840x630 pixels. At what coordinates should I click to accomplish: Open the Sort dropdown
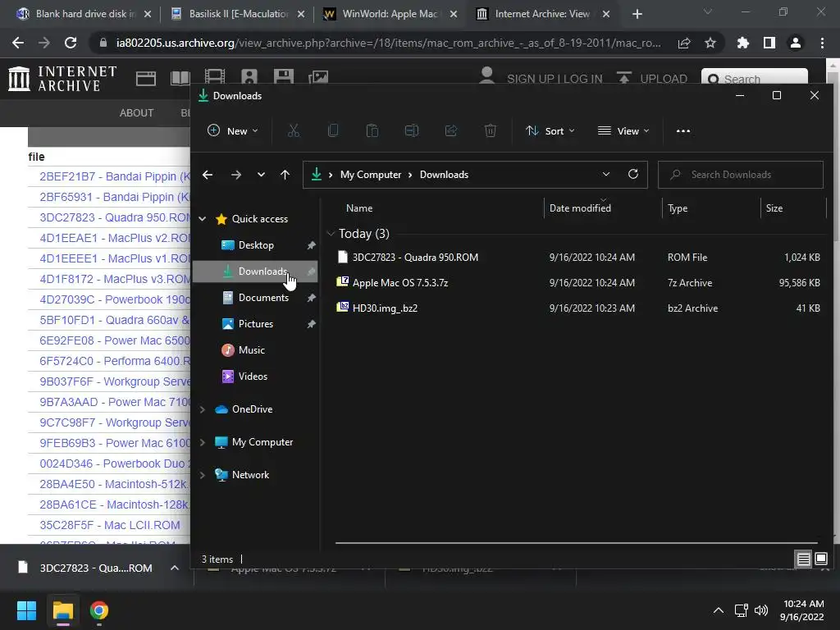pyautogui.click(x=550, y=130)
